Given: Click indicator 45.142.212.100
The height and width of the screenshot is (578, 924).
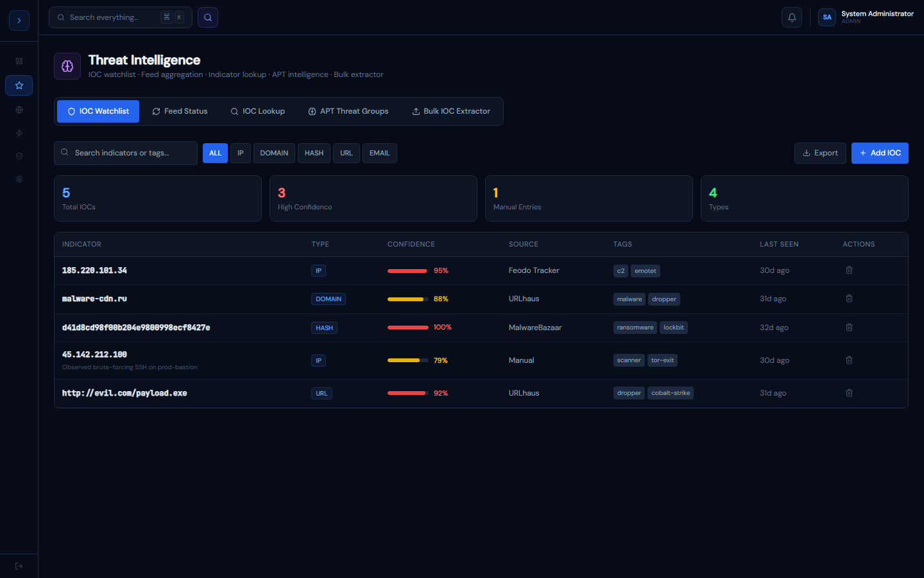Looking at the screenshot, I should click(94, 355).
